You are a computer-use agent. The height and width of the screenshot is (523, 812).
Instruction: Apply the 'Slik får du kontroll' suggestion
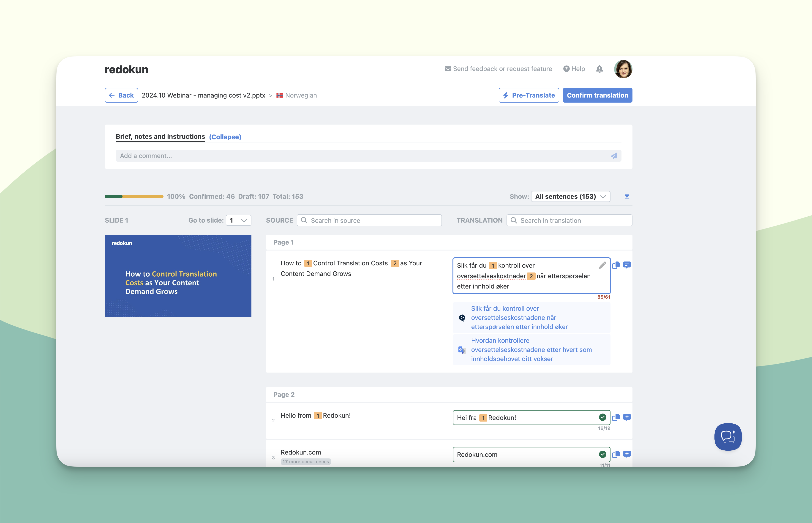click(x=531, y=318)
